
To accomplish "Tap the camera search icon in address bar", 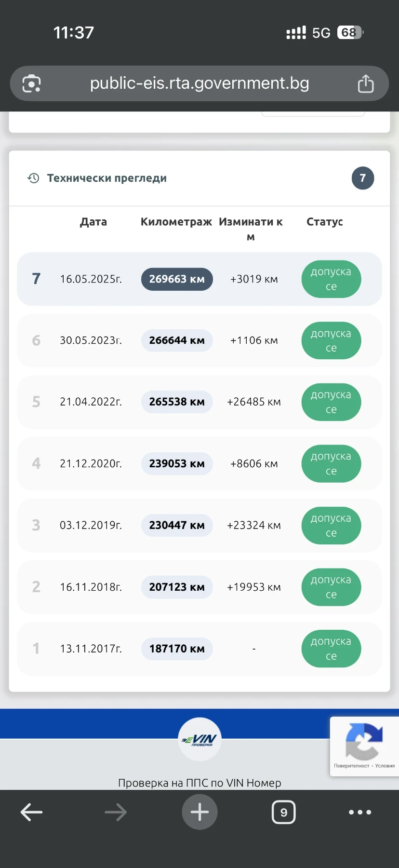I will (x=32, y=84).
